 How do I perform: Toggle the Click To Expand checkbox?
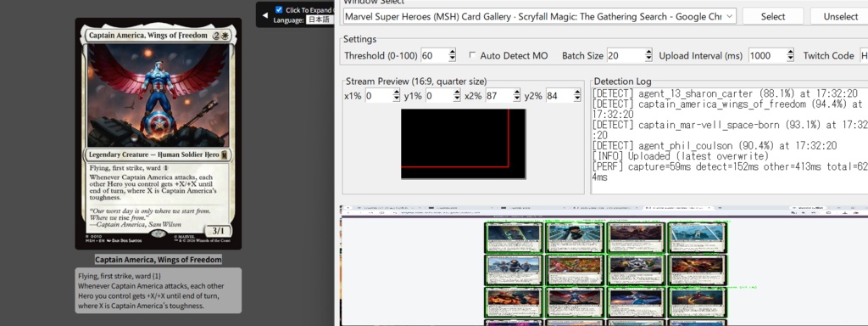coord(279,9)
